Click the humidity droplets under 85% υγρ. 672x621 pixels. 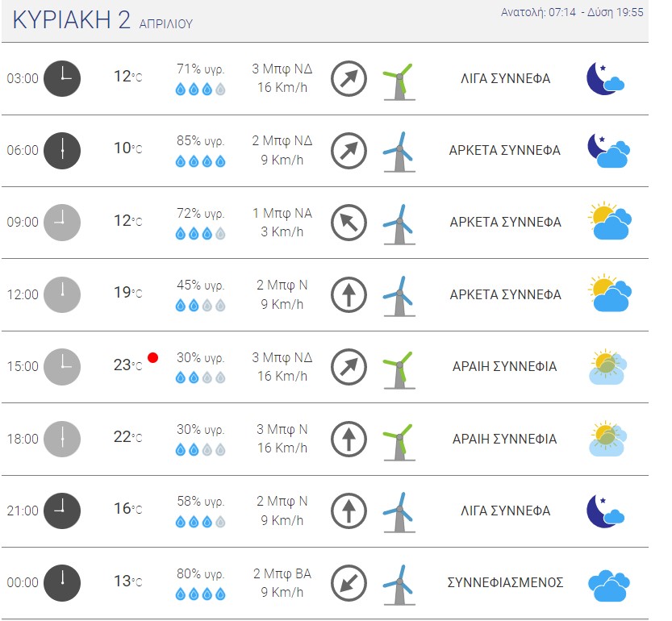pos(201,161)
